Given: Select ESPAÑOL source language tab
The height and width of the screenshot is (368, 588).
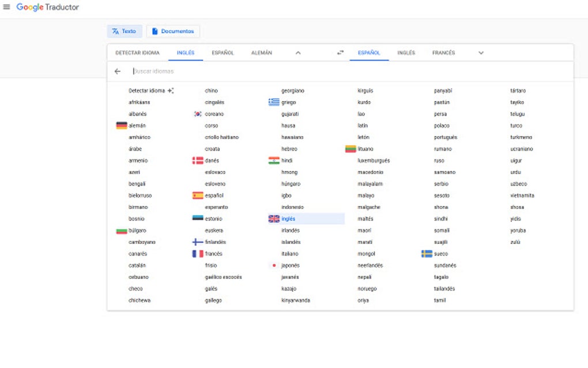Looking at the screenshot, I should point(223,53).
